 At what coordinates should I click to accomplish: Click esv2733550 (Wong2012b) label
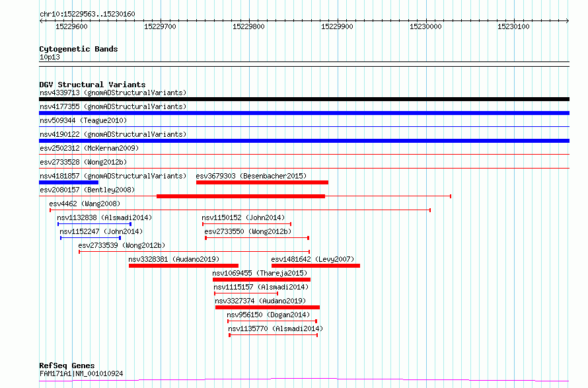248,231
